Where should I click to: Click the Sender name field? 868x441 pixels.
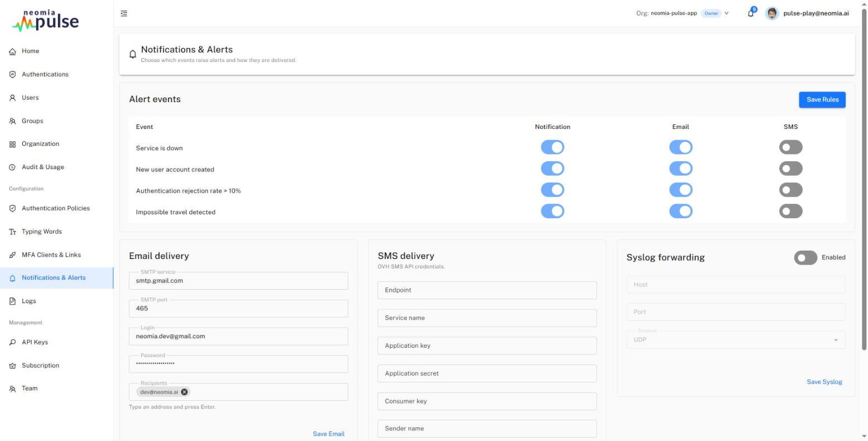(x=487, y=429)
